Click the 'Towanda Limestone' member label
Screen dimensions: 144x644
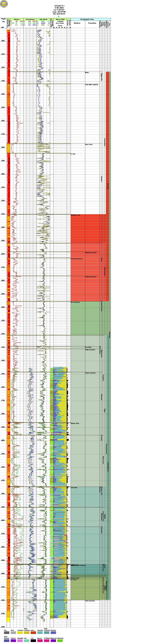point(76,259)
